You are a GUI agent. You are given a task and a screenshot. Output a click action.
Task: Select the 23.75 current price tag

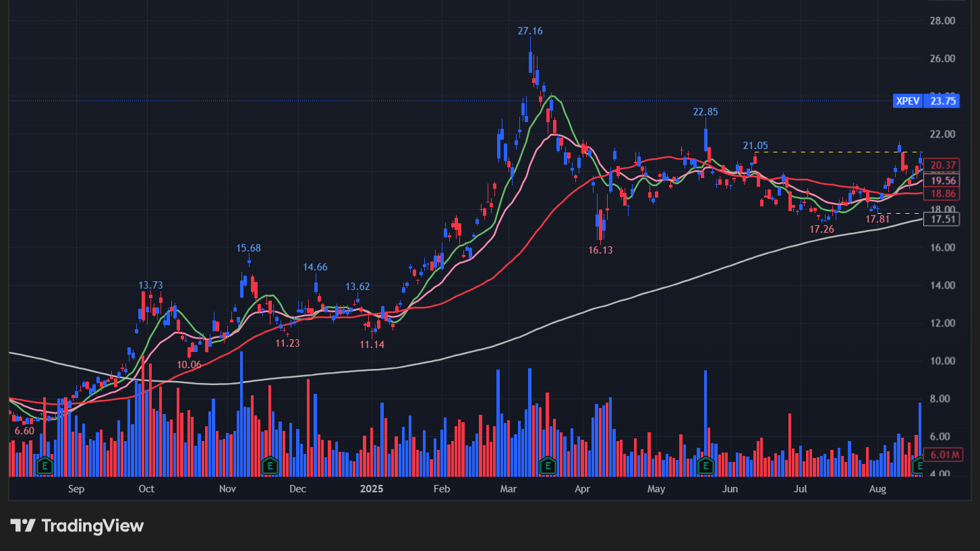pos(943,101)
